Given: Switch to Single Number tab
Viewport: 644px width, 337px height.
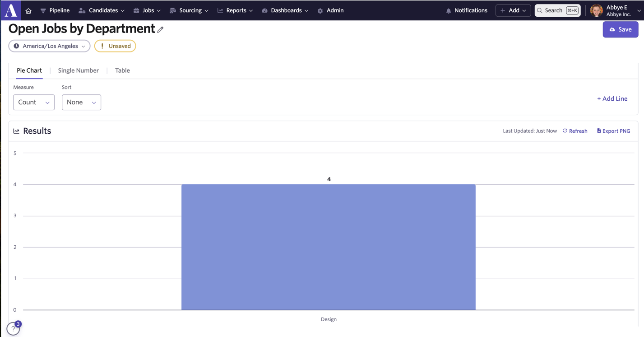Looking at the screenshot, I should click(x=79, y=70).
